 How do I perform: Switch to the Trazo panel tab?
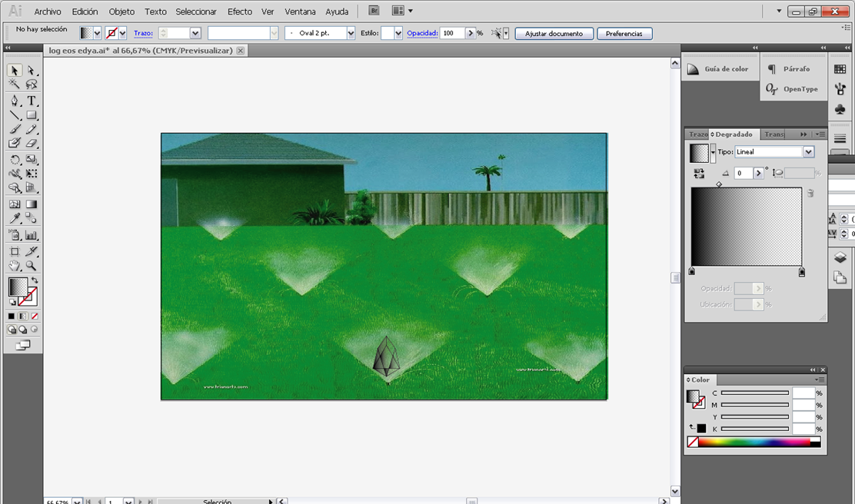(697, 134)
